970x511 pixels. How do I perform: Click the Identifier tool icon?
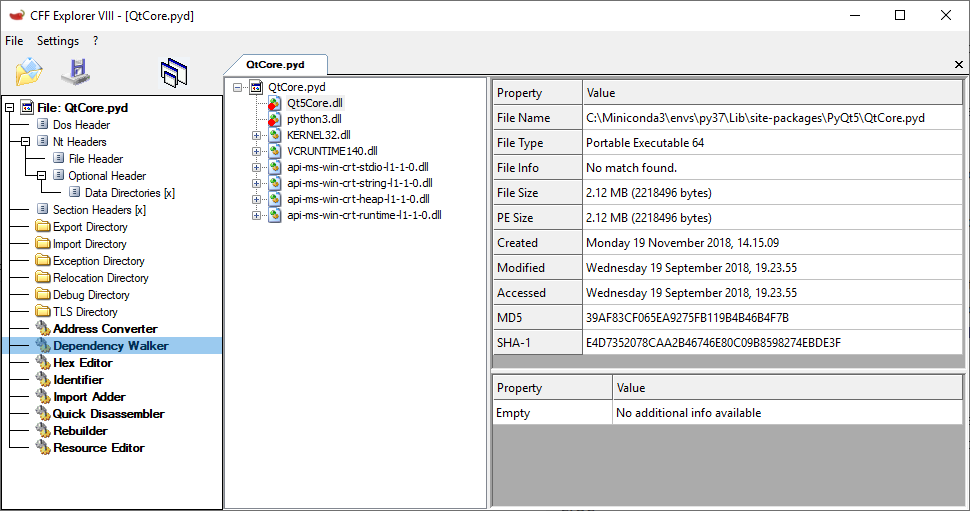[43, 380]
